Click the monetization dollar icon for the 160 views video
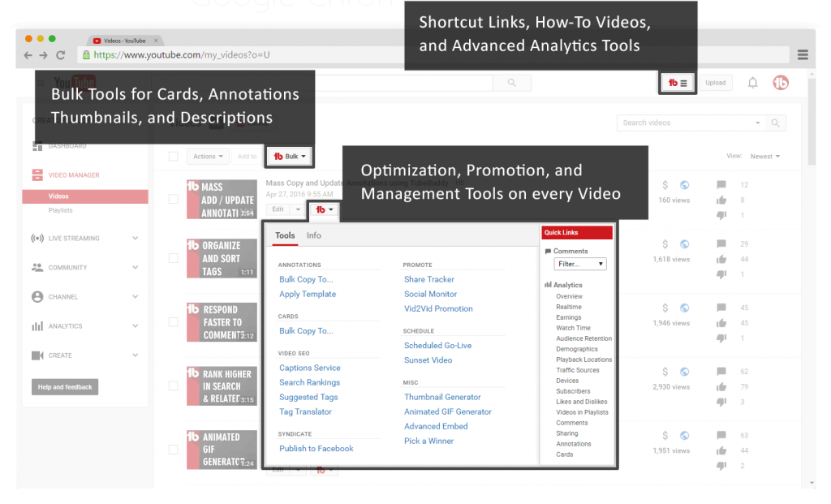This screenshot has width=831, height=504. point(665,185)
